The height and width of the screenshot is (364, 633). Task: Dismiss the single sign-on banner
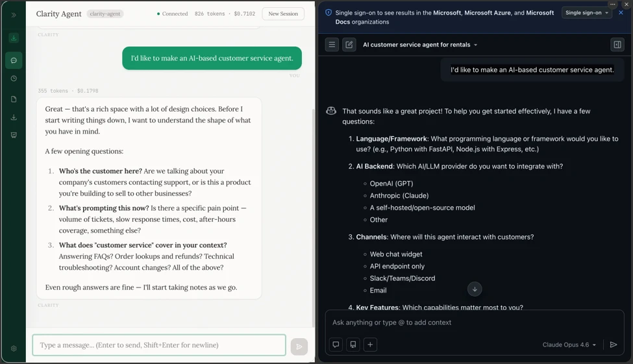[x=621, y=12]
